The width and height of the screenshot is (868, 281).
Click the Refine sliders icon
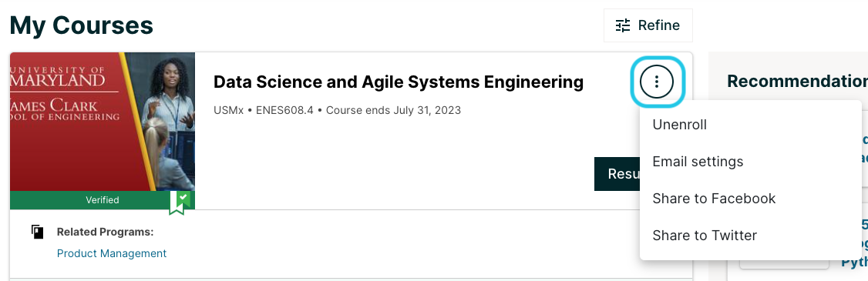(x=623, y=25)
